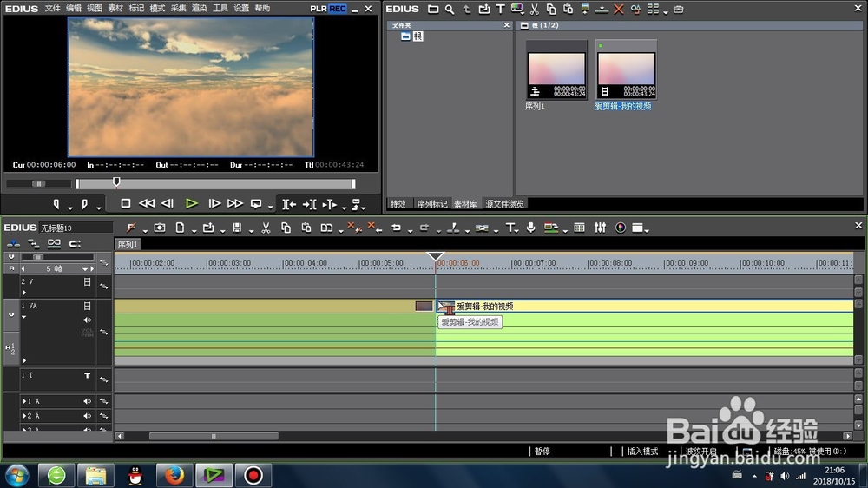Click the camera icon in the timeline toolbar

tap(160, 228)
